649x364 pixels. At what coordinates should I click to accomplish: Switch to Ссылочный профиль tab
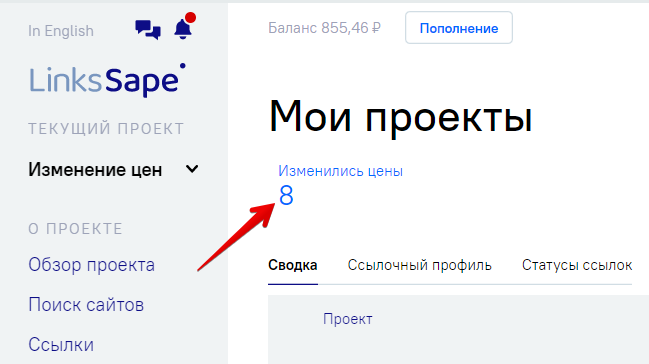pos(419,265)
